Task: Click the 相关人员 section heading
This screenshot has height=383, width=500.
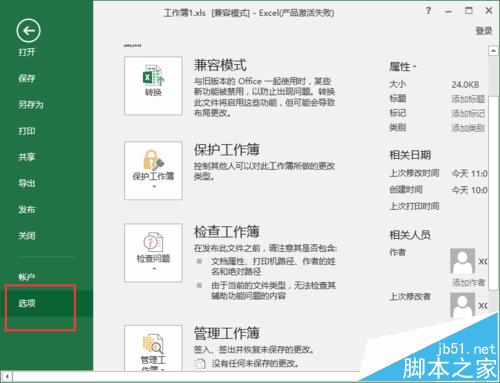Action: click(410, 235)
